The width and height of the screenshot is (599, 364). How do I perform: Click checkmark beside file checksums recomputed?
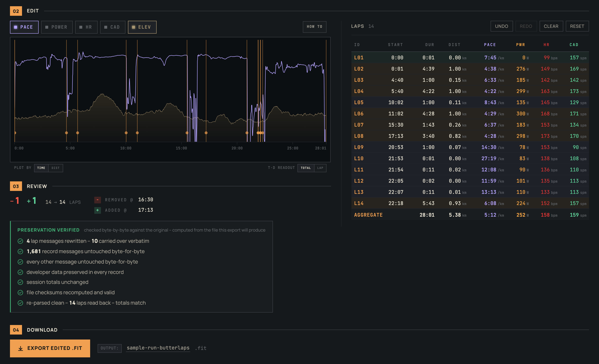pyautogui.click(x=20, y=293)
